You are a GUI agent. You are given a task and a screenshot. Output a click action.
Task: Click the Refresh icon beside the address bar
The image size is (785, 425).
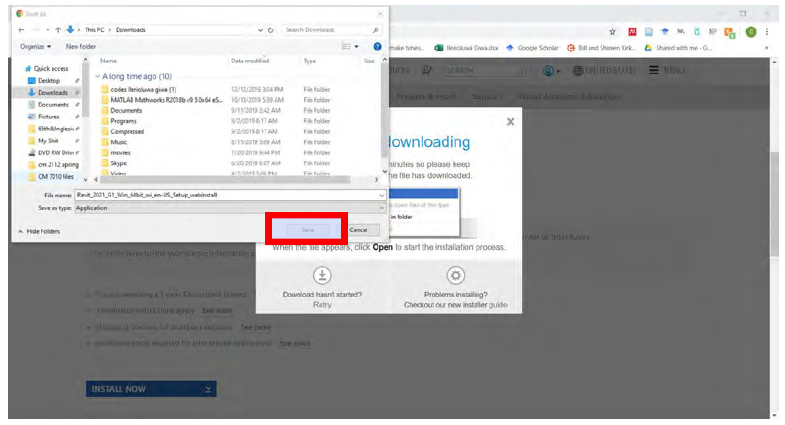click(271, 30)
